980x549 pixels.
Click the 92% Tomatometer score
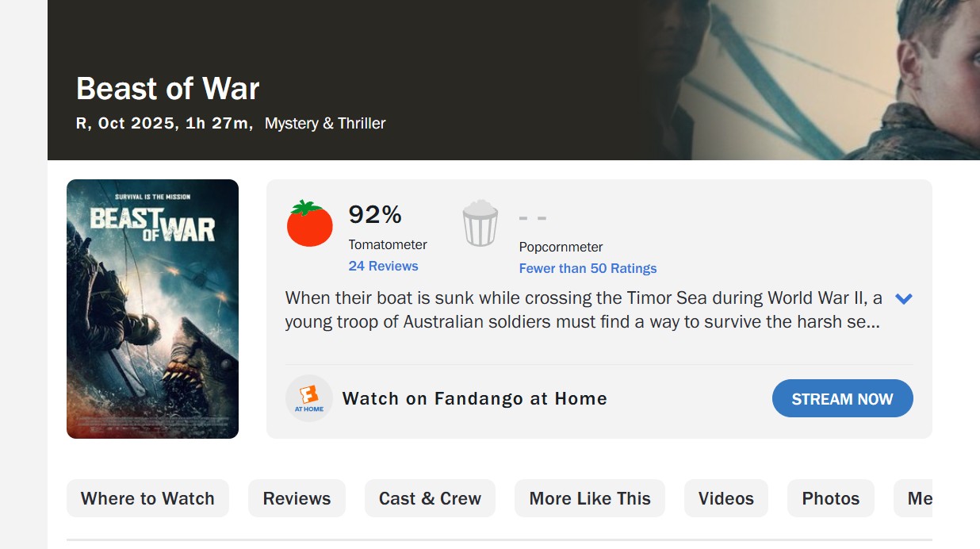coord(375,215)
